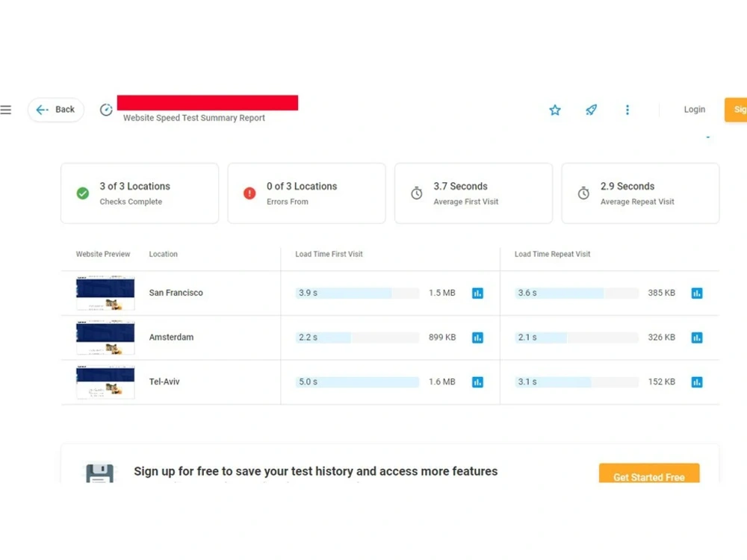Click the speed gauge icon beside report title

click(106, 110)
